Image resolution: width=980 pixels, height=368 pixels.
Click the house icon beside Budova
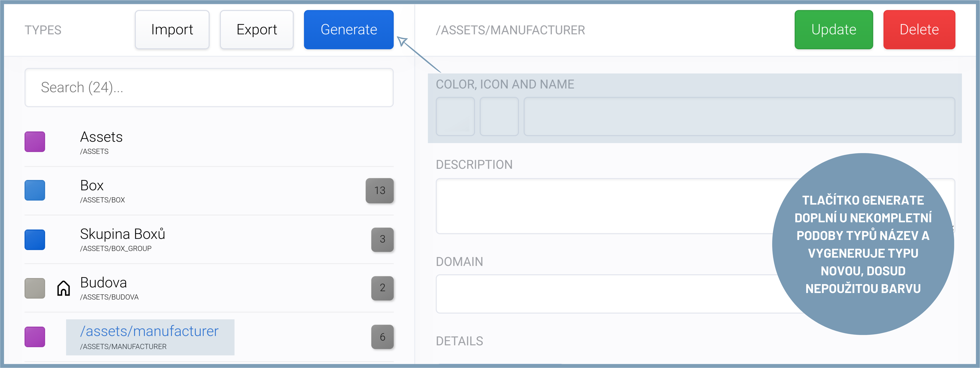[64, 288]
